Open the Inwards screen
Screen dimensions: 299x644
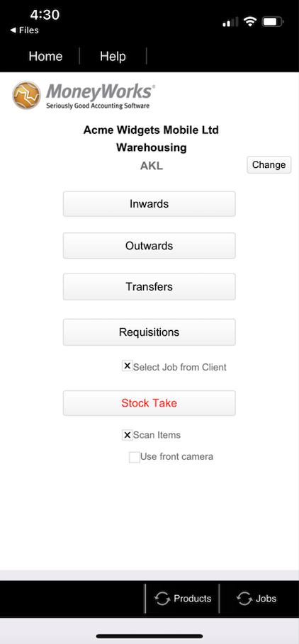pos(149,204)
